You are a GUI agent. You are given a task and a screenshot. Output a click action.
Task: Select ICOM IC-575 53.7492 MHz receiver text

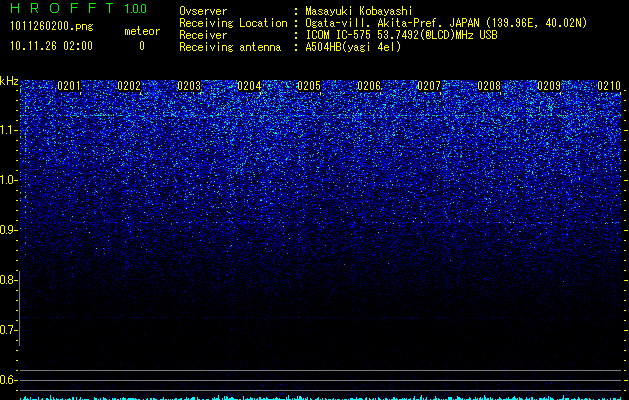401,35
